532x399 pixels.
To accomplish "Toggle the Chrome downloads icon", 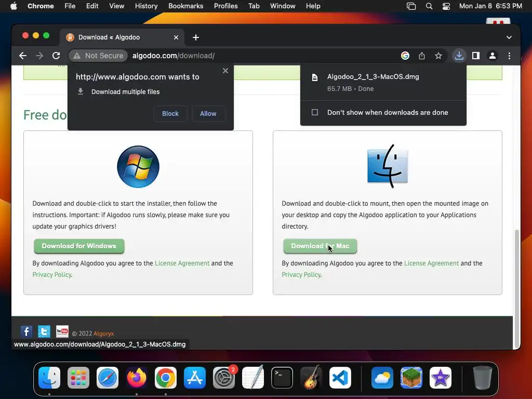I will click(x=459, y=56).
